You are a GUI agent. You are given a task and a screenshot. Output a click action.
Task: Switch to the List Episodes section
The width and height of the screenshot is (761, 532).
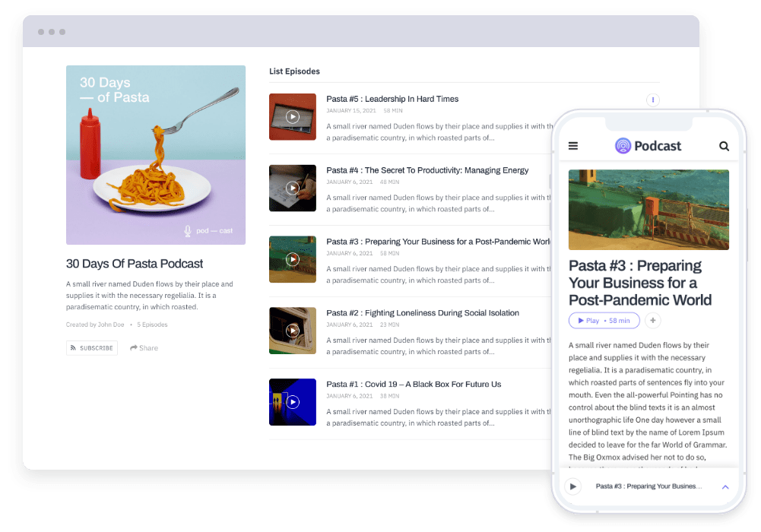pyautogui.click(x=295, y=71)
